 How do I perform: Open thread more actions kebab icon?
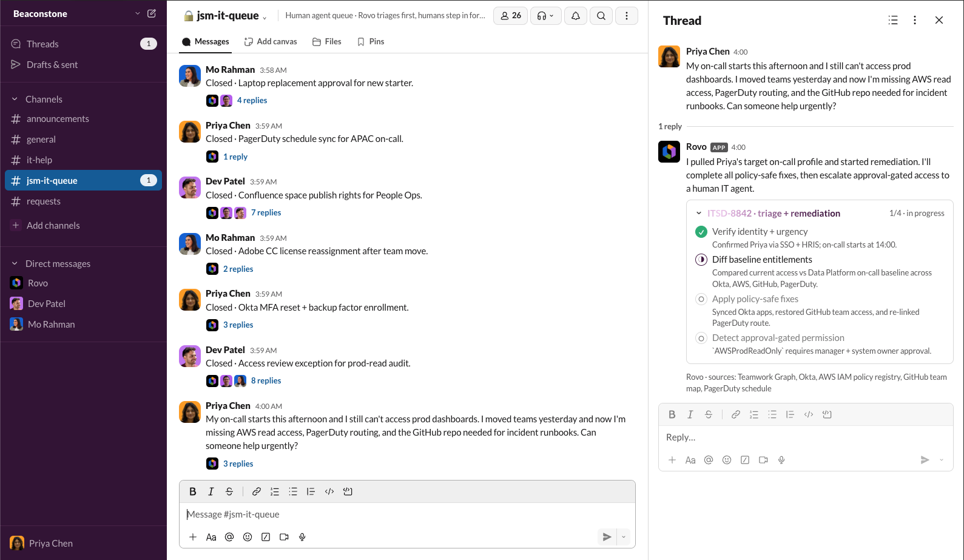click(x=915, y=20)
